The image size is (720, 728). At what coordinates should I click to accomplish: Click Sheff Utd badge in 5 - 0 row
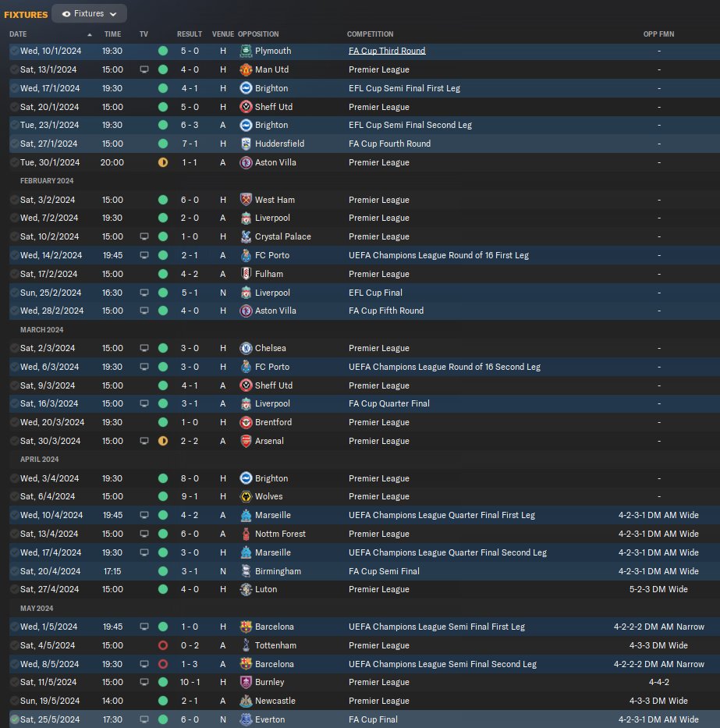point(246,107)
